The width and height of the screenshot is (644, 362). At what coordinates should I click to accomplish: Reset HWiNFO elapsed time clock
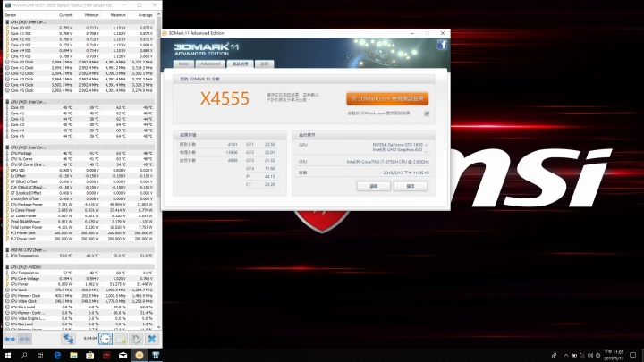tap(106, 339)
